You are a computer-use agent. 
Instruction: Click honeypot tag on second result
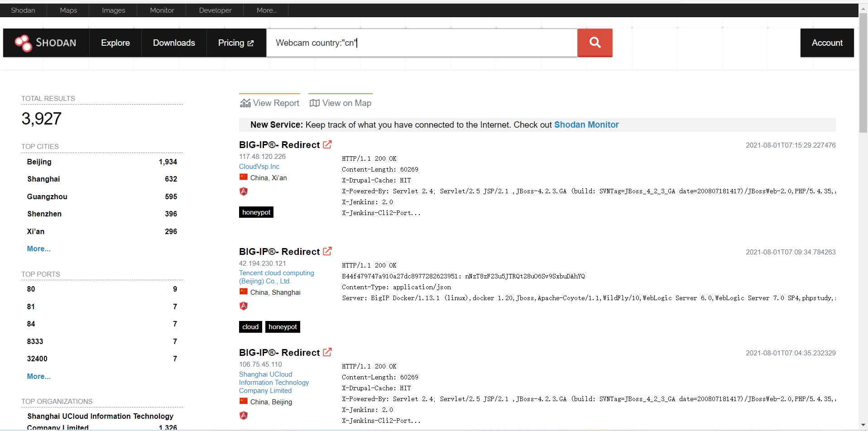click(x=283, y=326)
